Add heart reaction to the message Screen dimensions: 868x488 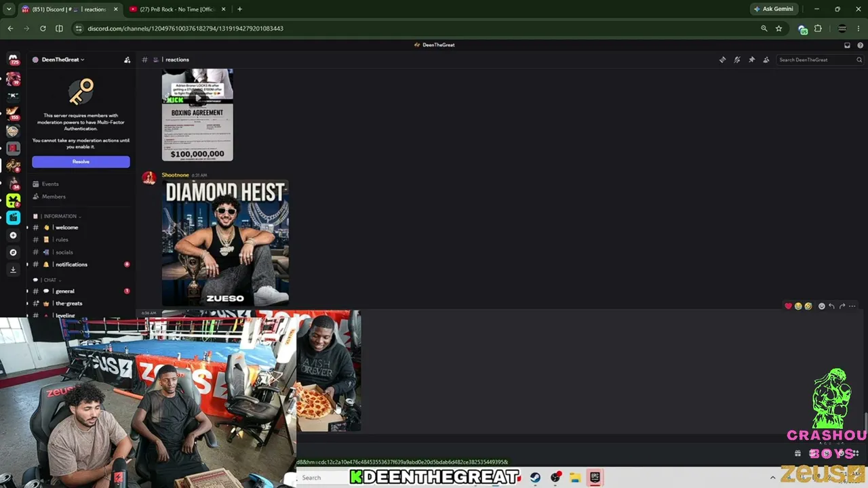(788, 306)
